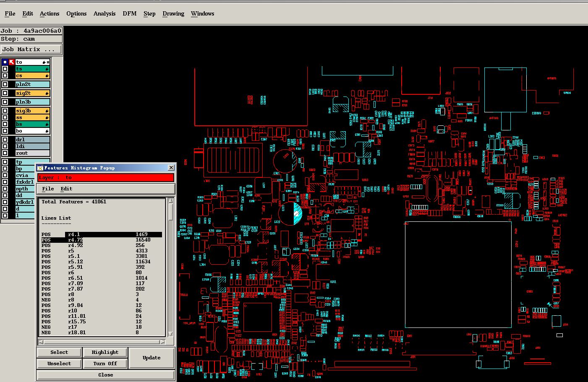Toggle the 'to' layer checkbox

coord(5,62)
